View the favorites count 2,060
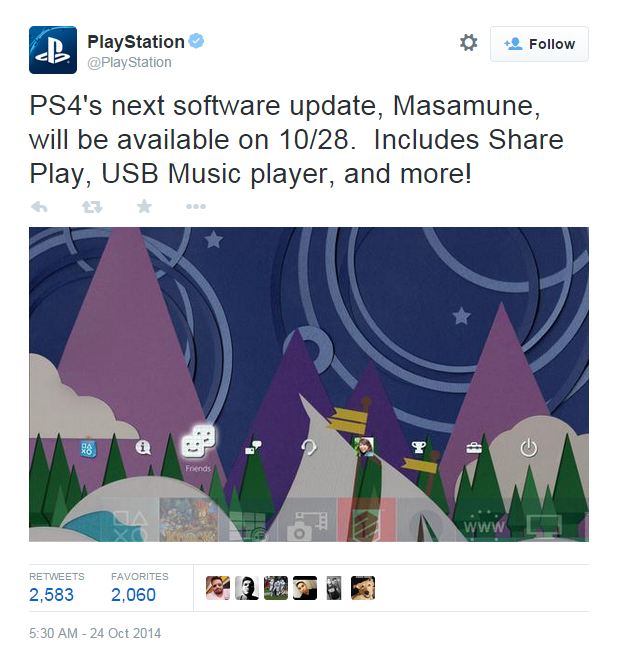This screenshot has width=619, height=664. 133,595
